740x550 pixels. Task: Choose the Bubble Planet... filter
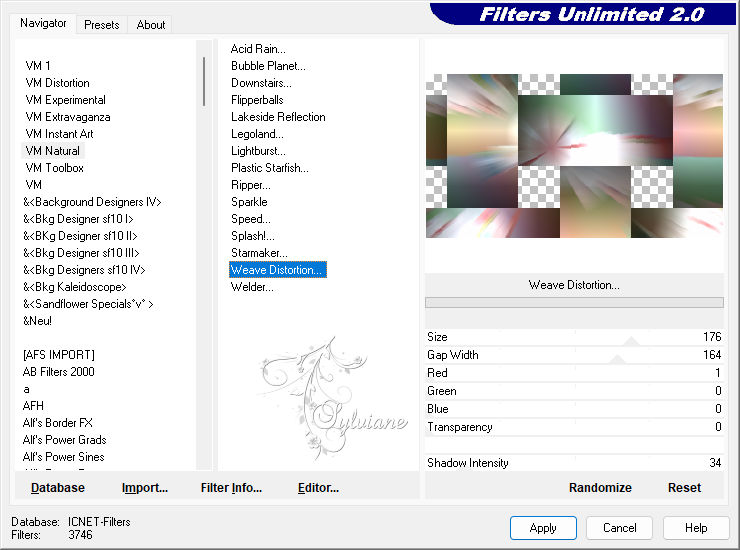click(268, 66)
